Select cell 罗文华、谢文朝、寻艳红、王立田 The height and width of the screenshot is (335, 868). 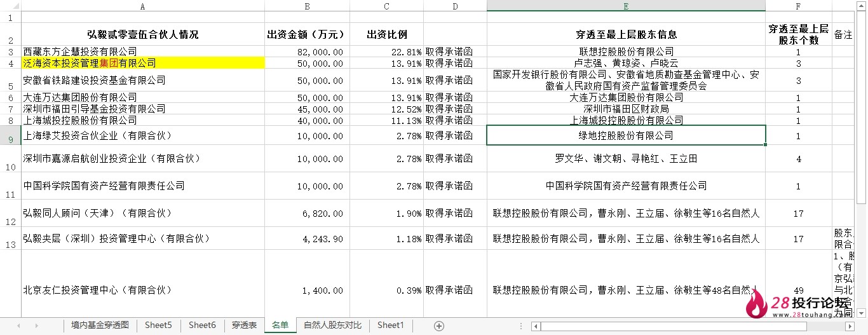[626, 158]
